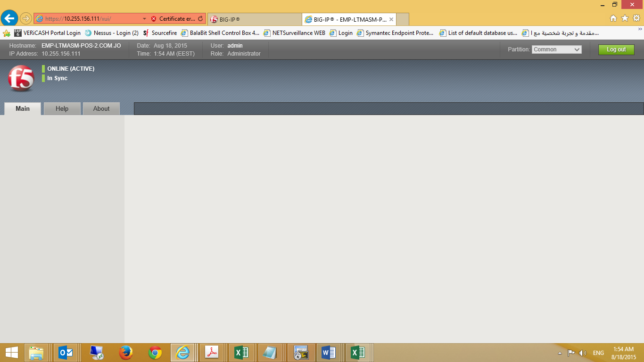Go back with the browser Back arrow
The height and width of the screenshot is (362, 644).
coord(9,18)
